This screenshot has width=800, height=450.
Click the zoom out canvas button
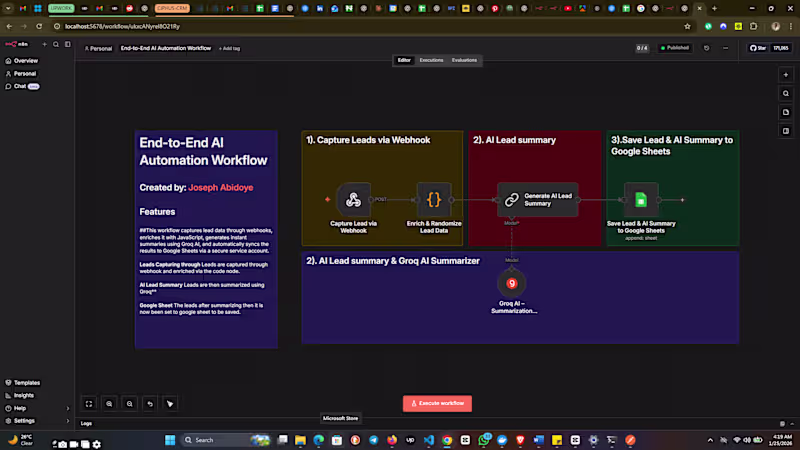point(130,404)
